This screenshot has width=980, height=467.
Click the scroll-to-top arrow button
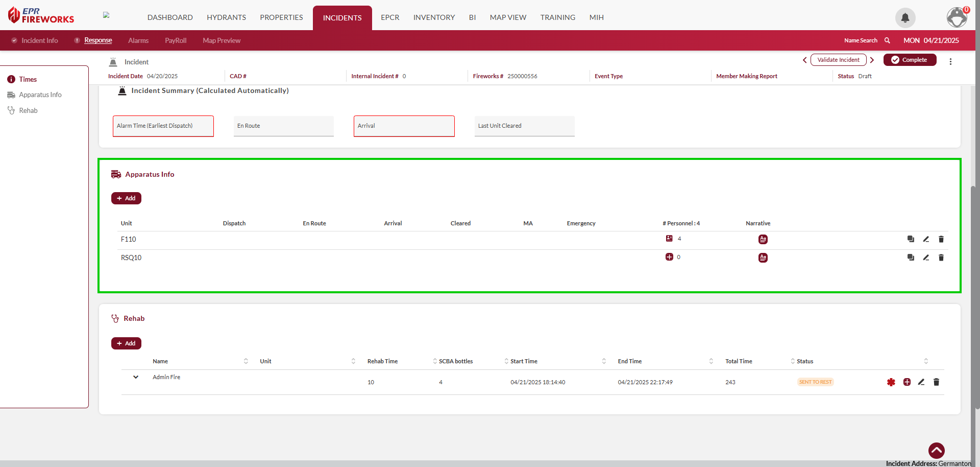(936, 450)
